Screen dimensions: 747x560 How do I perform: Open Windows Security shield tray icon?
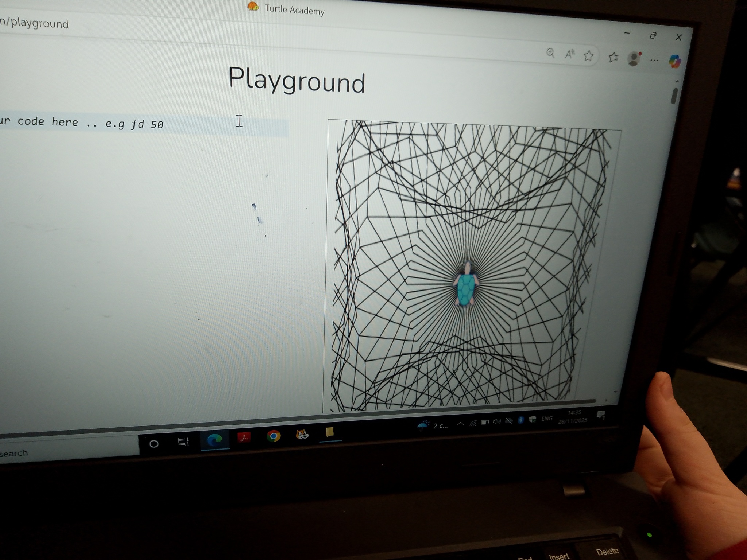532,419
